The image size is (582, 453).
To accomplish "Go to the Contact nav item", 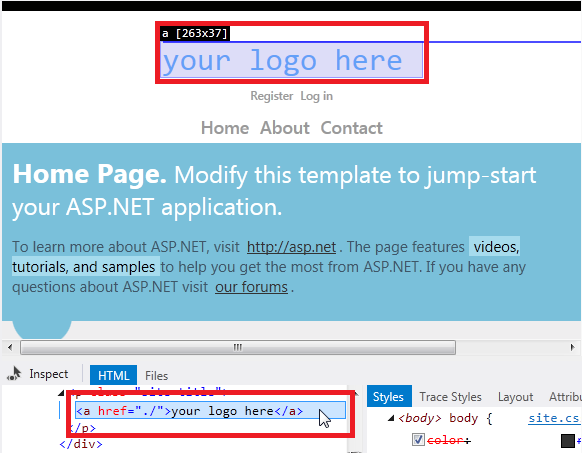I will click(352, 128).
